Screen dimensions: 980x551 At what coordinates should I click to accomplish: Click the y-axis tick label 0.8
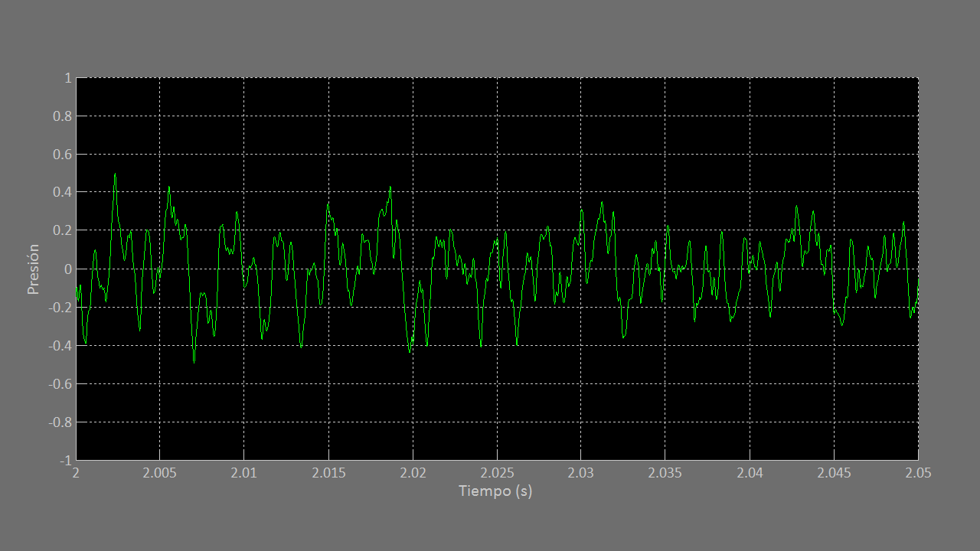coord(62,116)
